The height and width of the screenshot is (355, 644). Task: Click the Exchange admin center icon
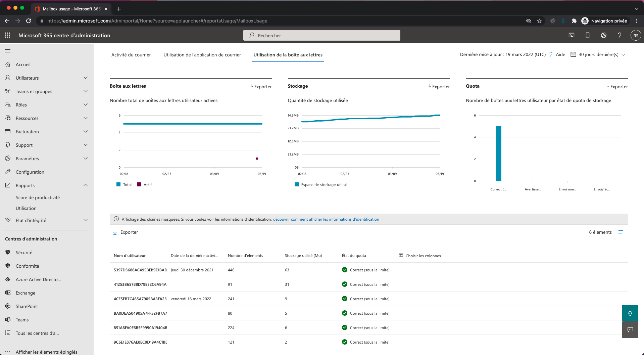pos(8,293)
